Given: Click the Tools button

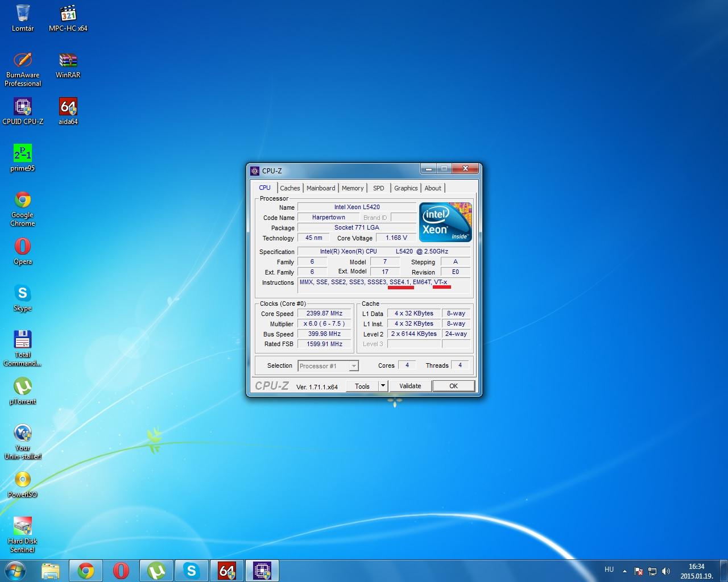Looking at the screenshot, I should [362, 386].
